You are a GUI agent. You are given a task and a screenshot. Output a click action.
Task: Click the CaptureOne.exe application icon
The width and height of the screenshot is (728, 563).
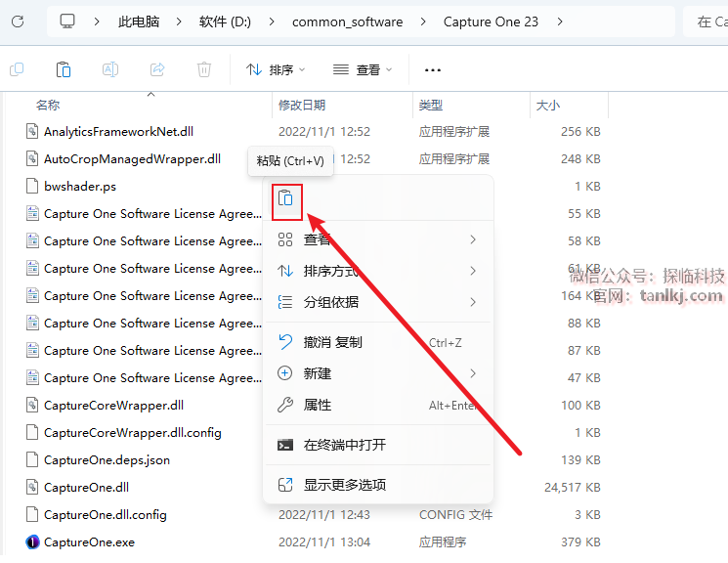(x=32, y=542)
